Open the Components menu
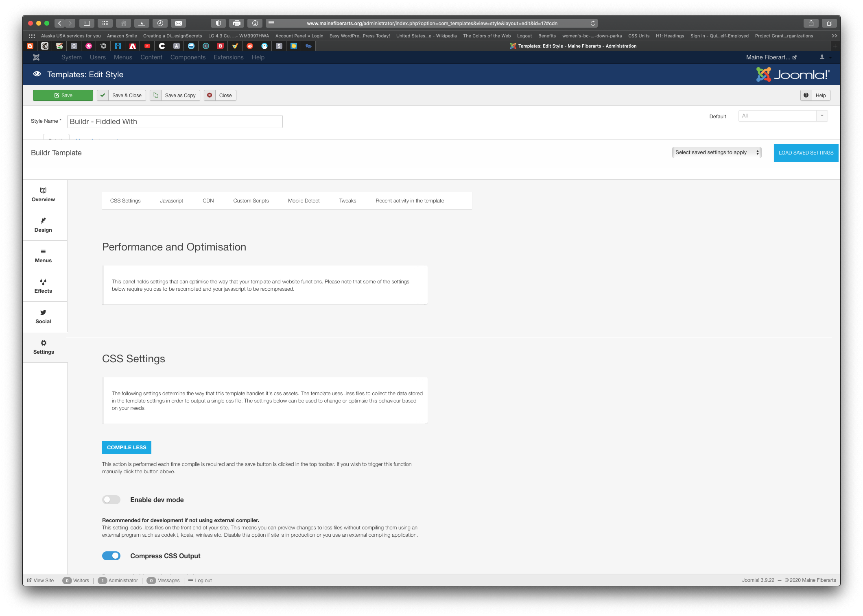The height and width of the screenshot is (616, 863). click(188, 57)
